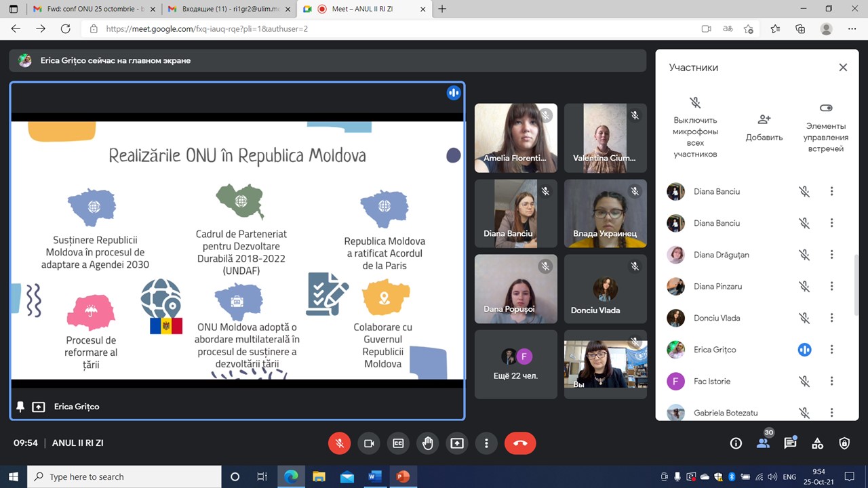Toggle the camera button in Meet
The width and height of the screenshot is (868, 488).
point(369,443)
